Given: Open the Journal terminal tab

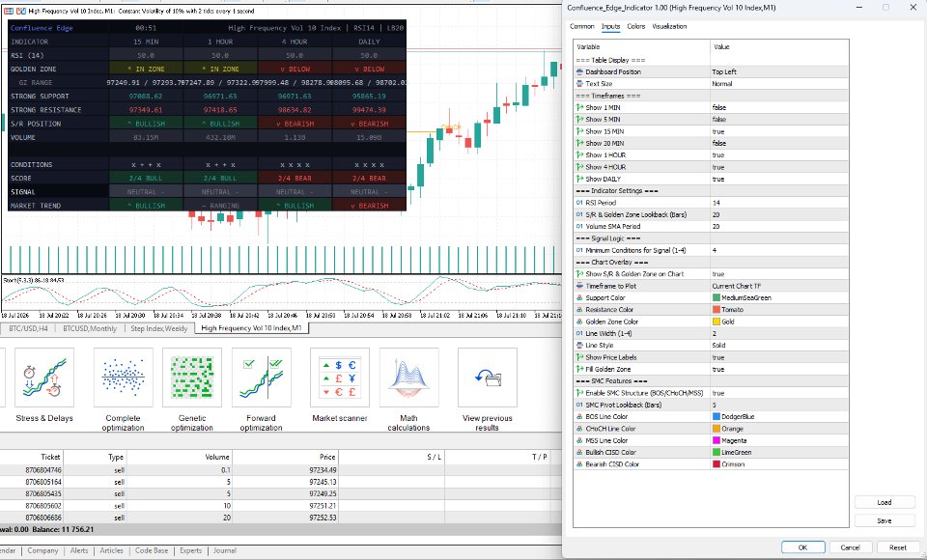Looking at the screenshot, I should [x=225, y=550].
